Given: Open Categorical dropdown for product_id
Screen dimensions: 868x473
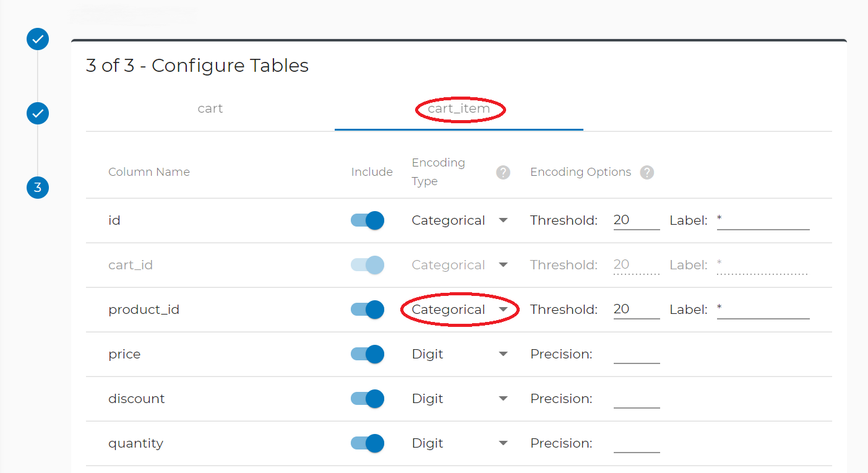Looking at the screenshot, I should tap(460, 310).
